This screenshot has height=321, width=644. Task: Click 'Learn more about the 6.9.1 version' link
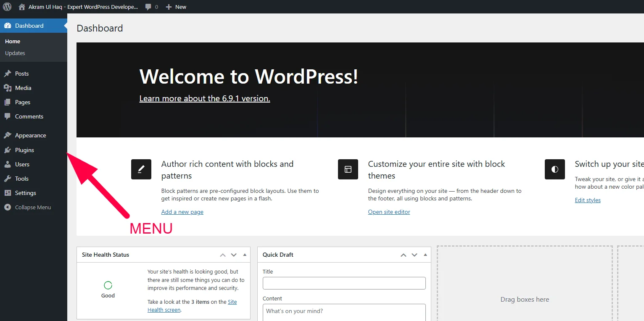coord(205,98)
